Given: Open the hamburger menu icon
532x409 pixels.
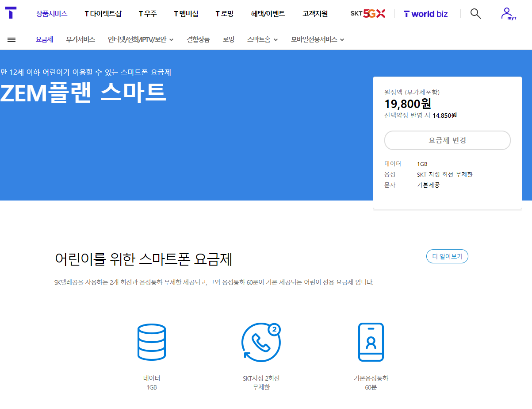Looking at the screenshot, I should 11,40.
